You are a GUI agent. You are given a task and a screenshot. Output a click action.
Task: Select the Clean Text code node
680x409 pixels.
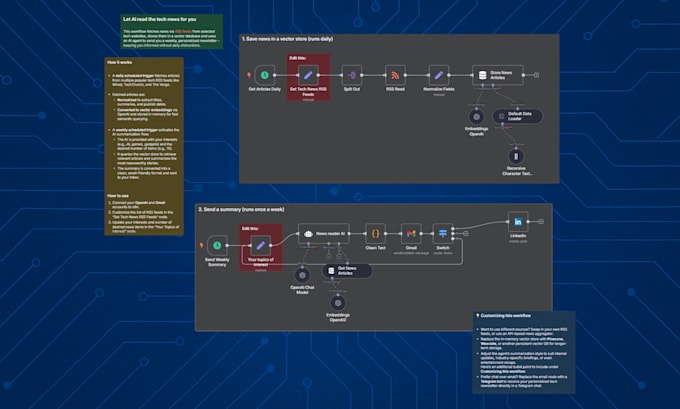click(x=376, y=234)
